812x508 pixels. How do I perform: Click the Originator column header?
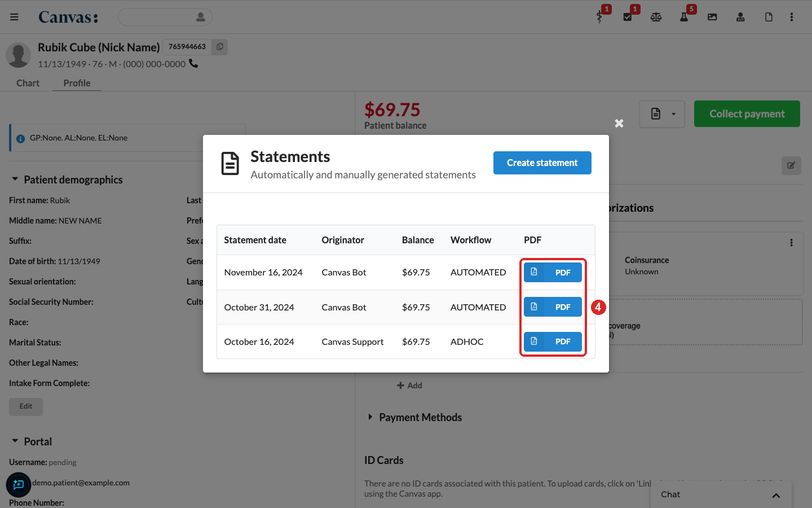point(343,240)
